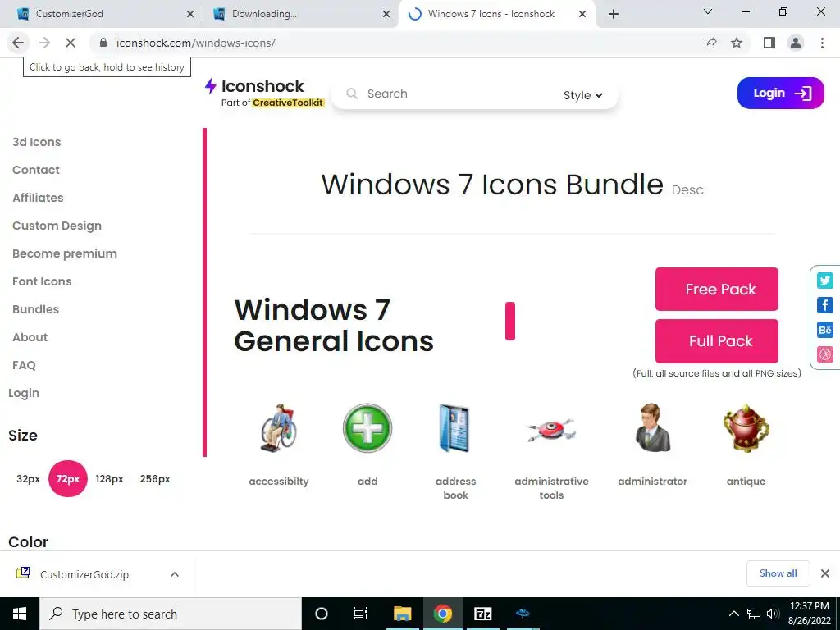Download the Free Pack
840x630 pixels.
(717, 290)
